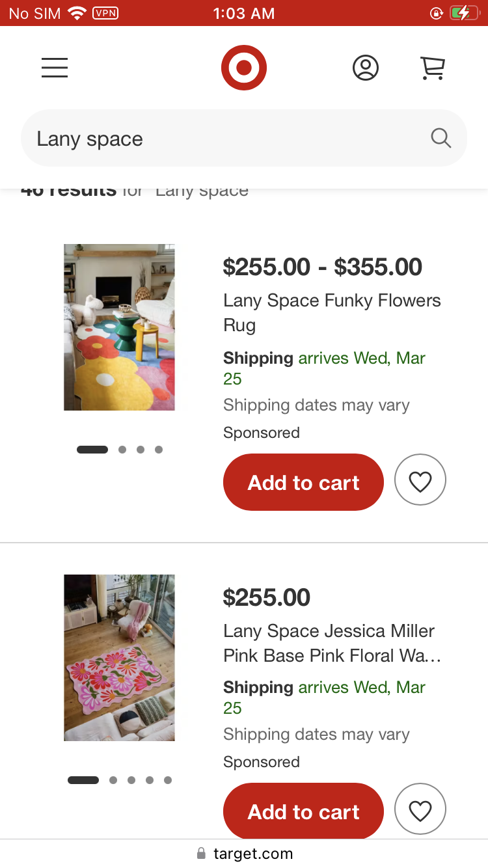
Task: Open the Lany Space Funky Flowers Rug listing
Action: [332, 312]
